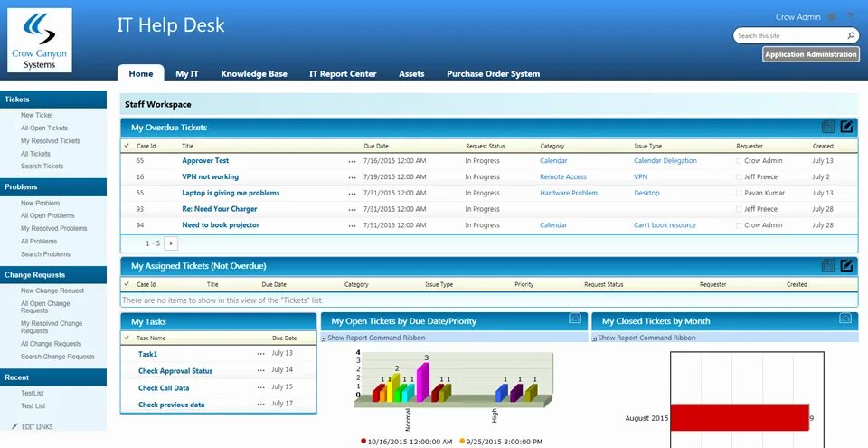868x448 pixels.
Task: Select the Home tab
Action: [141, 73]
